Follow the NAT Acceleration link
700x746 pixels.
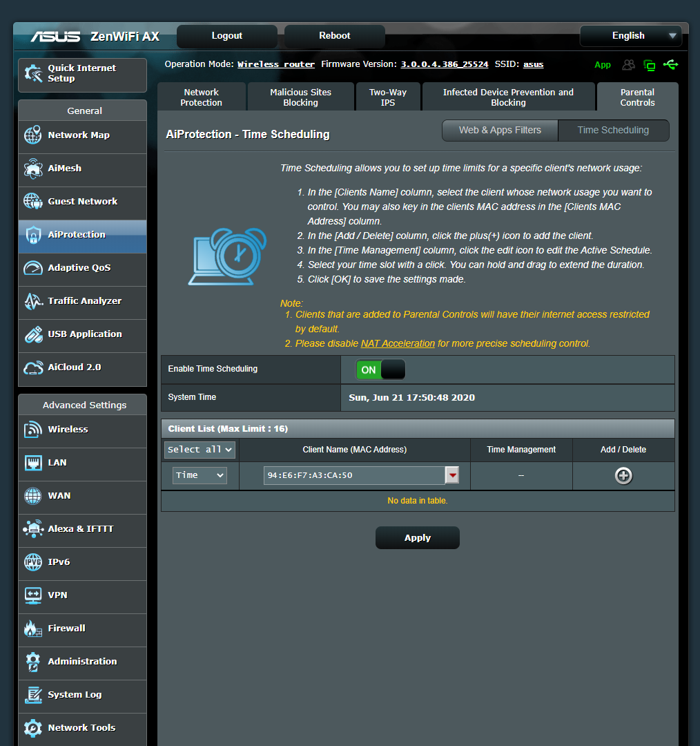pos(398,343)
